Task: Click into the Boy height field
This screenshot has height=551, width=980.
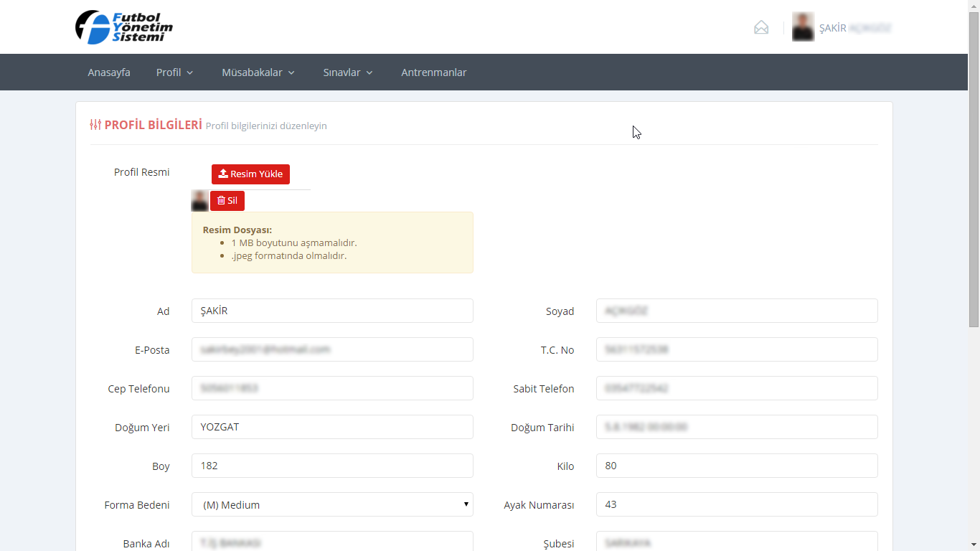Action: point(332,466)
